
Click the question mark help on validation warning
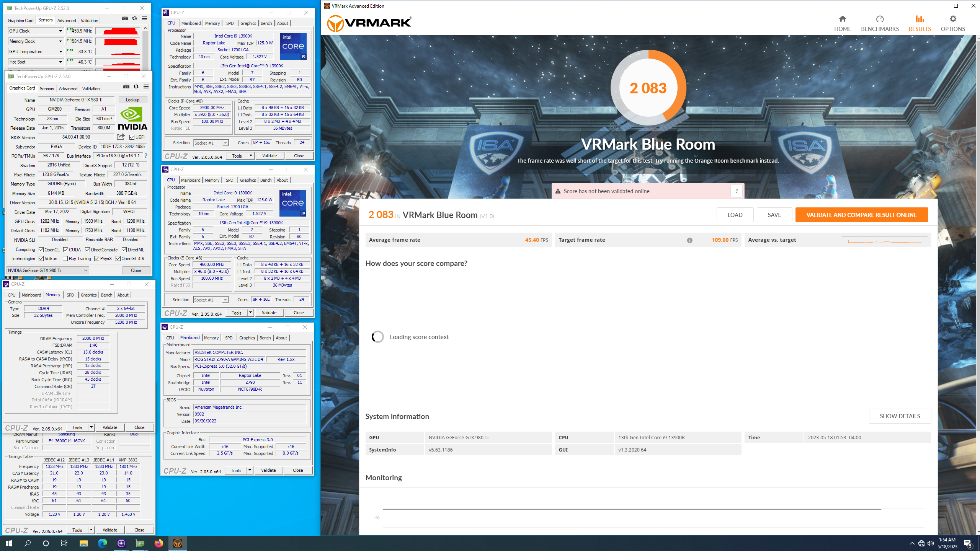point(737,191)
